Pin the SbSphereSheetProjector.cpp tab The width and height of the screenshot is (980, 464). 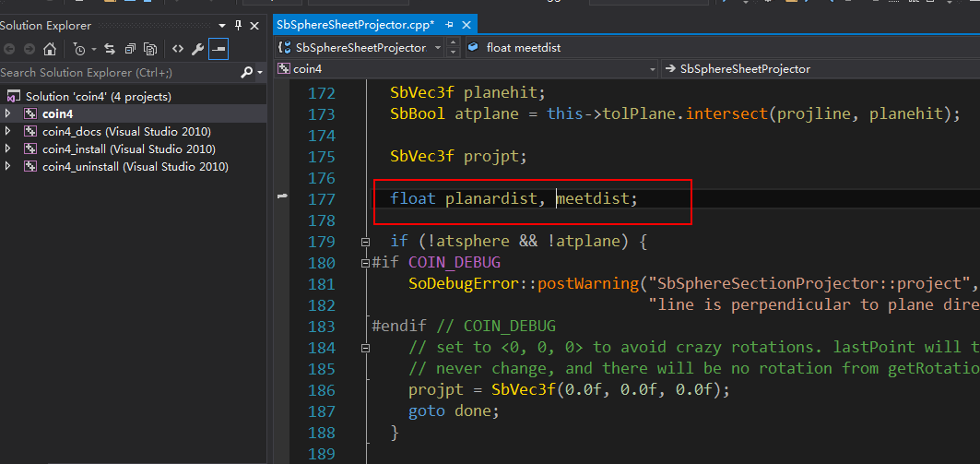click(x=449, y=24)
